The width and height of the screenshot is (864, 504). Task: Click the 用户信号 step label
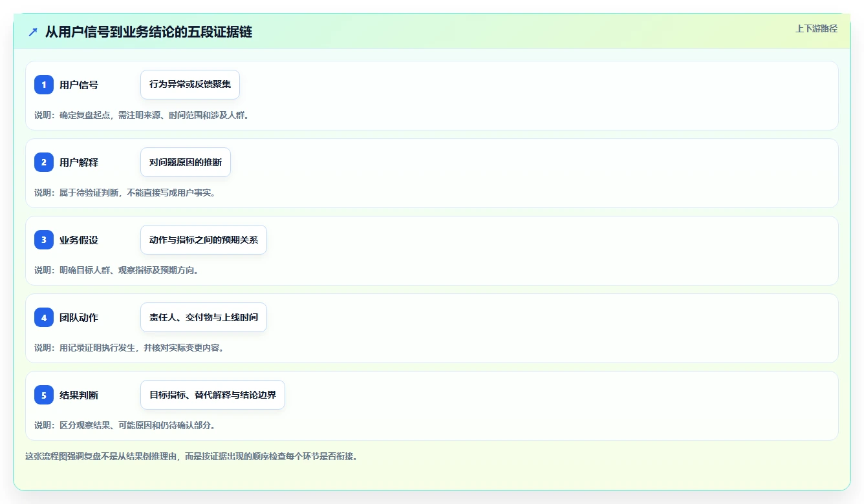click(x=79, y=85)
